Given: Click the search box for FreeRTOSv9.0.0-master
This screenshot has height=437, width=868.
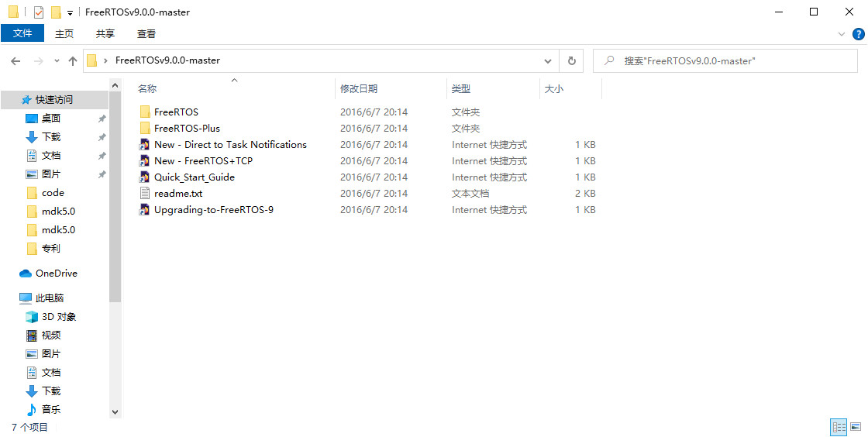Looking at the screenshot, I should point(725,61).
